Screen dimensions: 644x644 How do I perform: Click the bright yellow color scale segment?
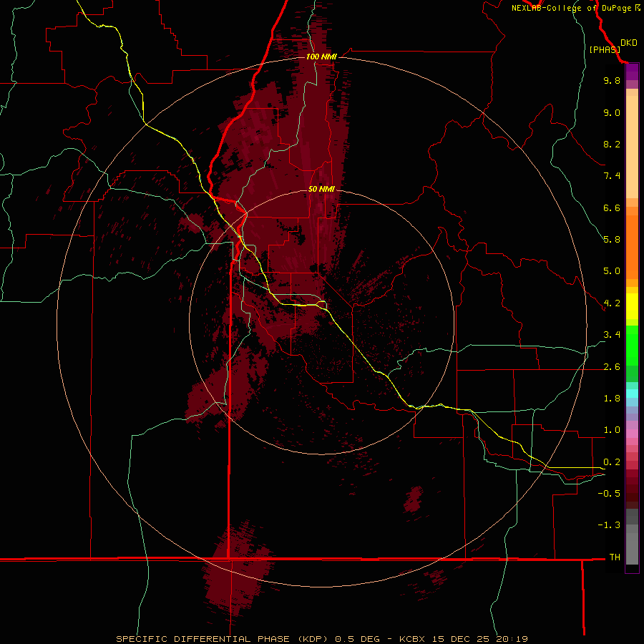[632, 306]
